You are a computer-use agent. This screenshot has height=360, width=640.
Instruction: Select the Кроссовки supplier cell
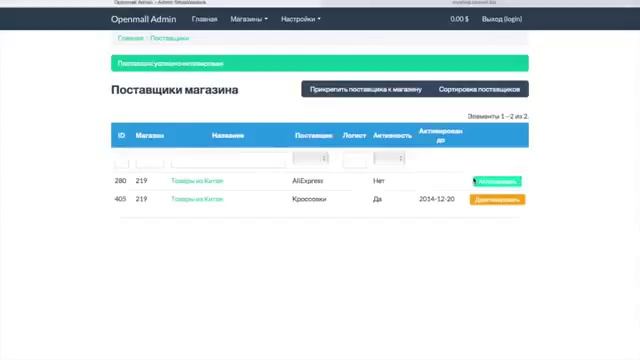click(x=309, y=199)
